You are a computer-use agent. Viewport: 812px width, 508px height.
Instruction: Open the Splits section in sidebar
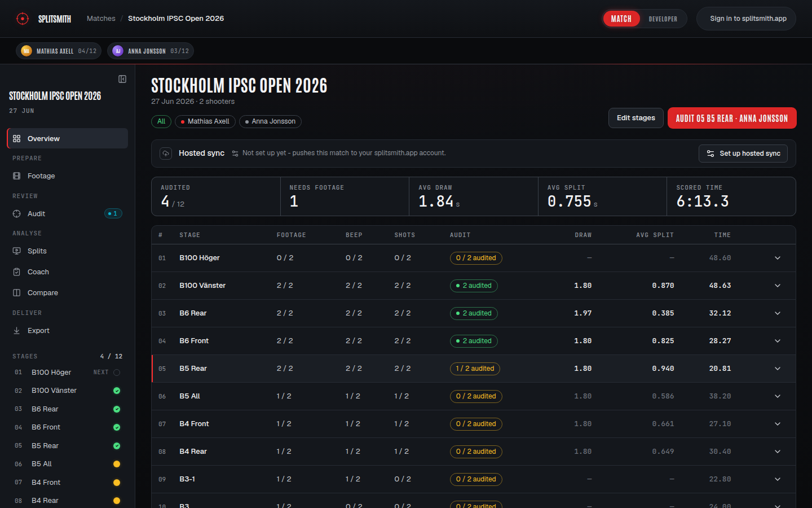(x=68, y=251)
